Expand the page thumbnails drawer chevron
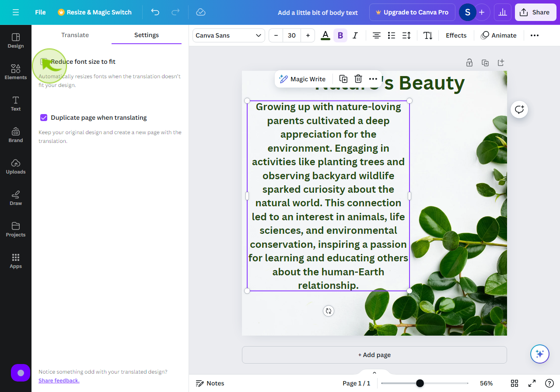 click(374, 372)
